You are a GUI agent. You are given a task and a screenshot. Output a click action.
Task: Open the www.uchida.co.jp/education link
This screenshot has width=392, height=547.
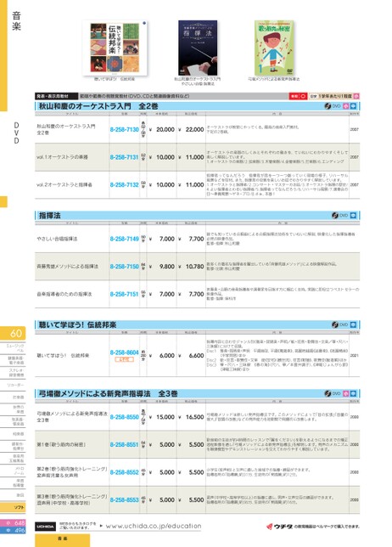[x=154, y=526]
